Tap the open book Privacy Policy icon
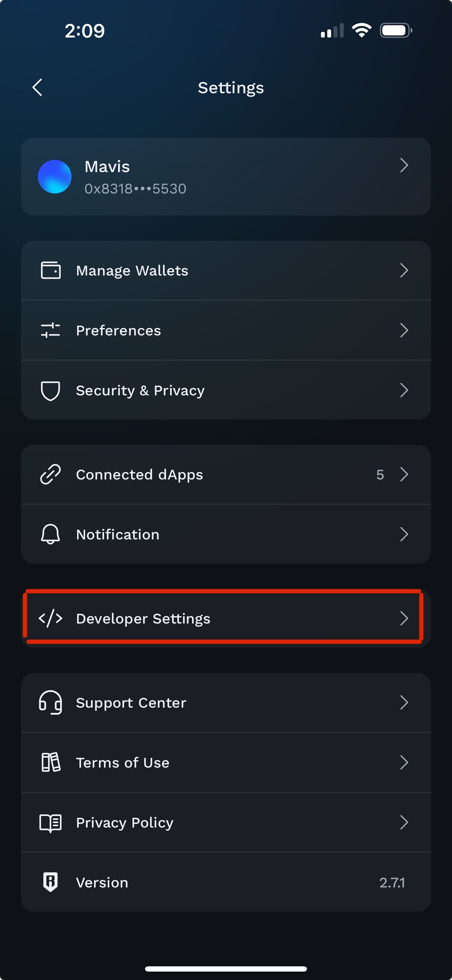 [50, 823]
